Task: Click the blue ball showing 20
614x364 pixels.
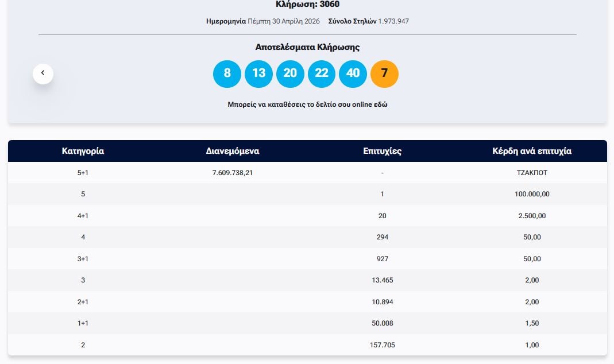Action: click(290, 73)
